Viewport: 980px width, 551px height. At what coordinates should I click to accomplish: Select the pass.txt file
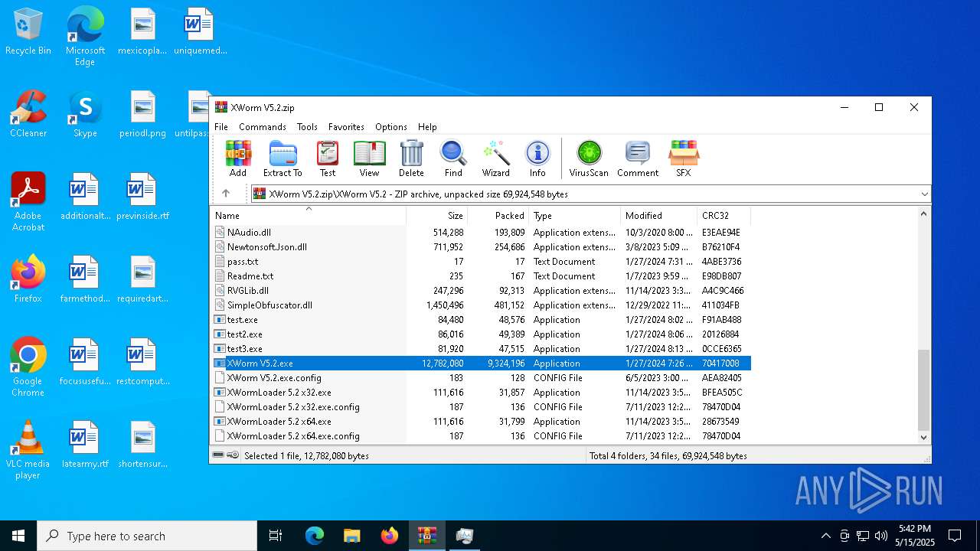tap(481, 262)
